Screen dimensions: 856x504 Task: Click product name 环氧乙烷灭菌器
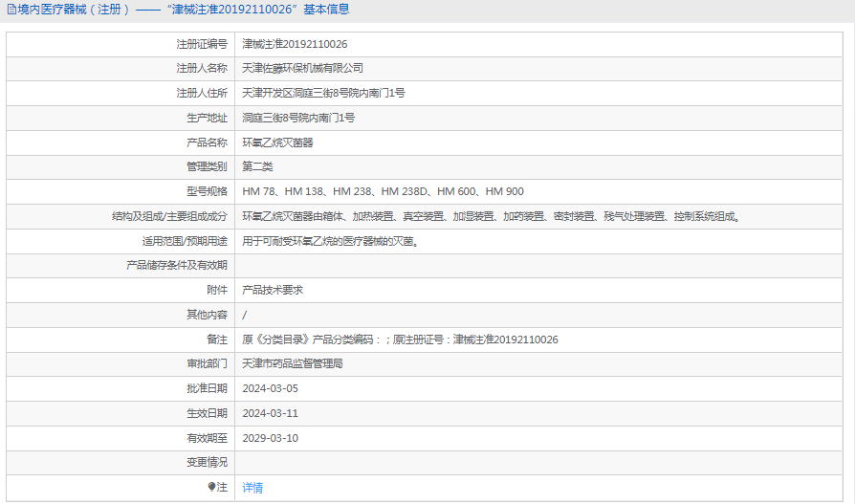[x=277, y=143]
